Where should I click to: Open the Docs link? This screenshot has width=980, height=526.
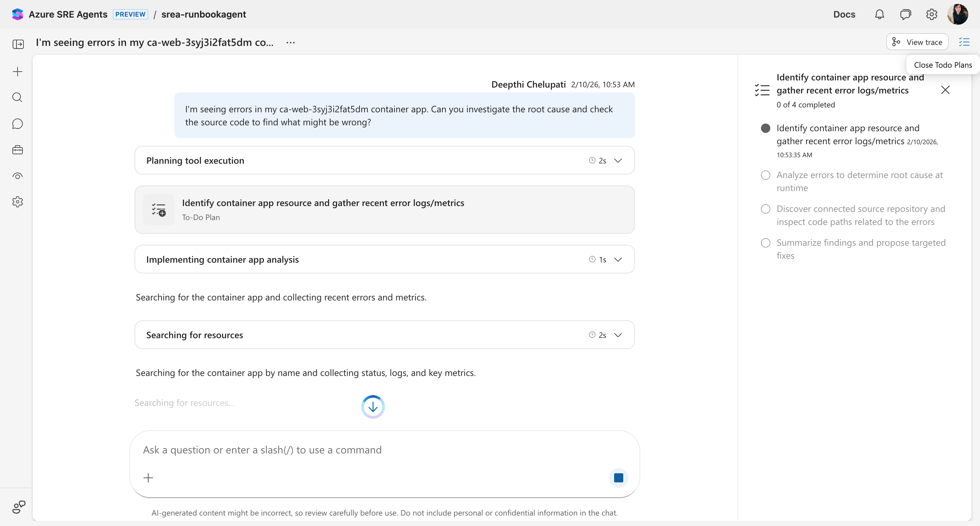(x=844, y=14)
